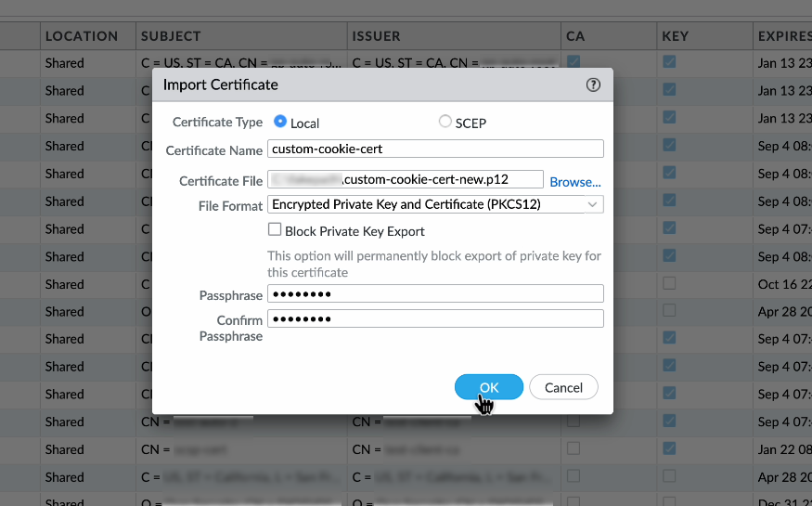Click the Browse link
This screenshot has width=812, height=506.
pyautogui.click(x=575, y=182)
